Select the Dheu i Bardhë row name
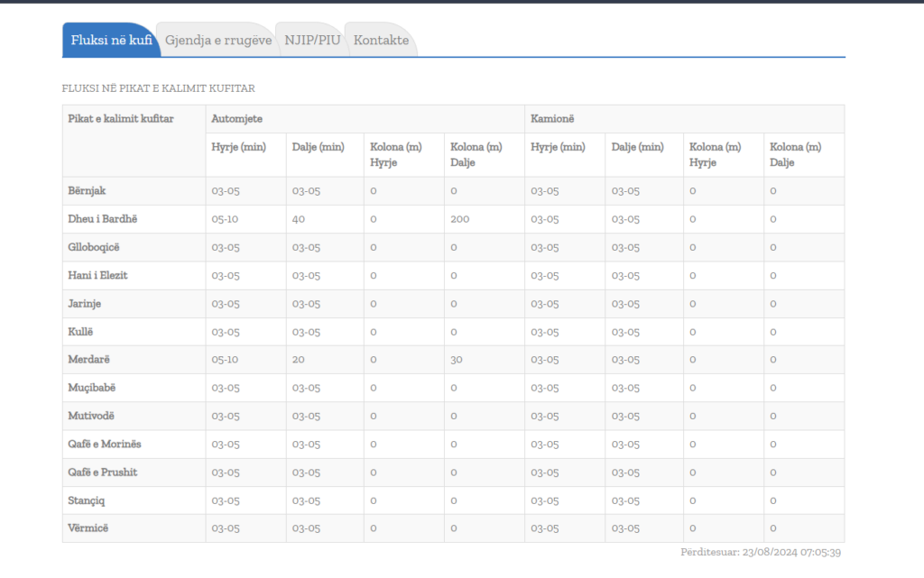This screenshot has width=924, height=578. click(x=103, y=219)
